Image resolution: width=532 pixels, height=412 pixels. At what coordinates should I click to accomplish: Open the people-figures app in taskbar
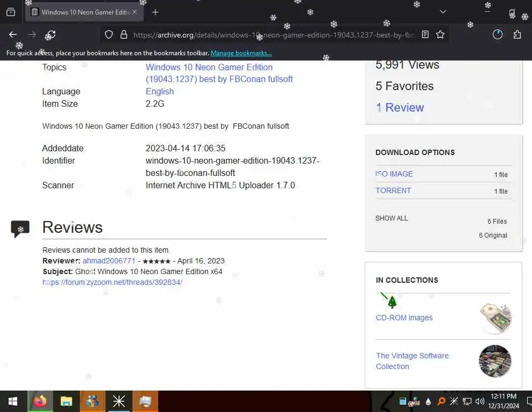pyautogui.click(x=92, y=401)
